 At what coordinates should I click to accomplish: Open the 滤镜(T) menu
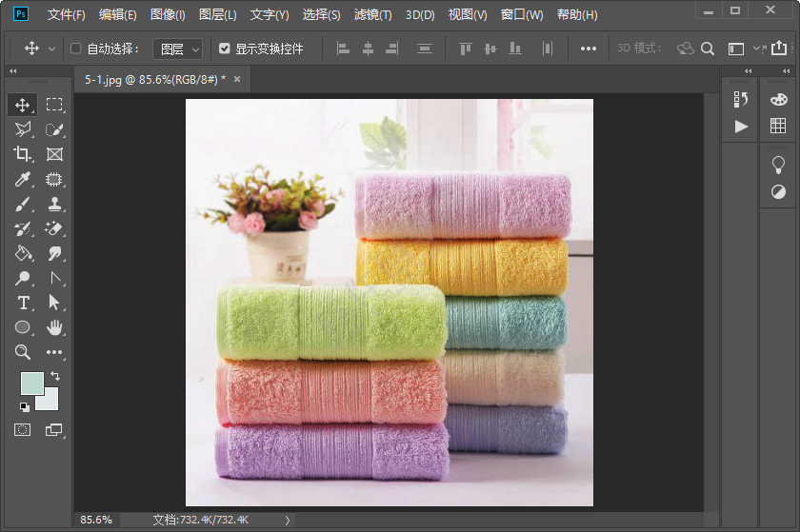(x=372, y=15)
